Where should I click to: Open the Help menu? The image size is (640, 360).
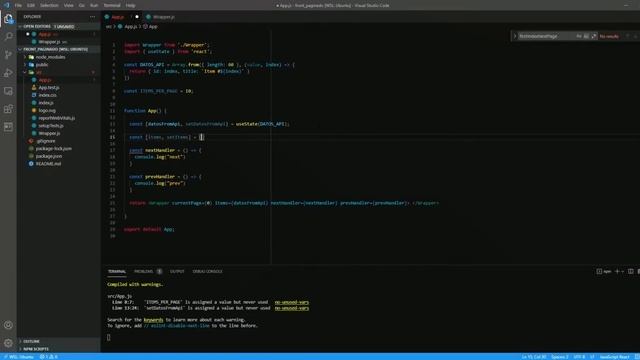131,5
